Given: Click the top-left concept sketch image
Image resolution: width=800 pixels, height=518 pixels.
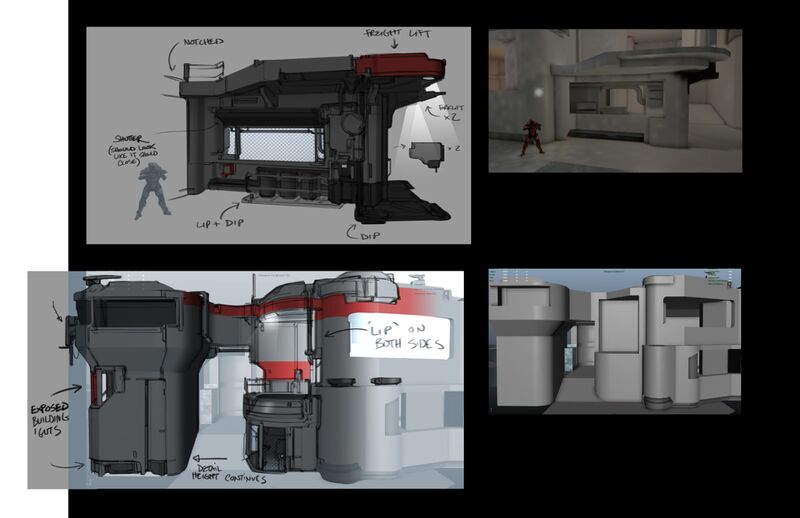Looking at the screenshot, I should (x=278, y=135).
